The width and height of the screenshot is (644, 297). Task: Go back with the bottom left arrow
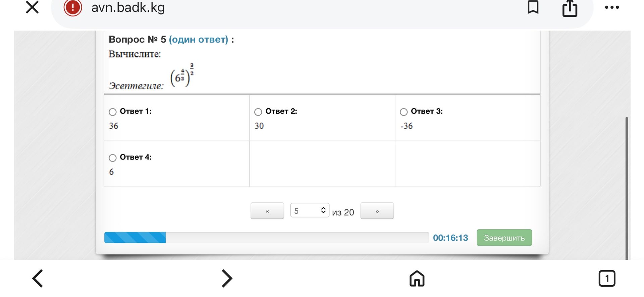coord(38,278)
